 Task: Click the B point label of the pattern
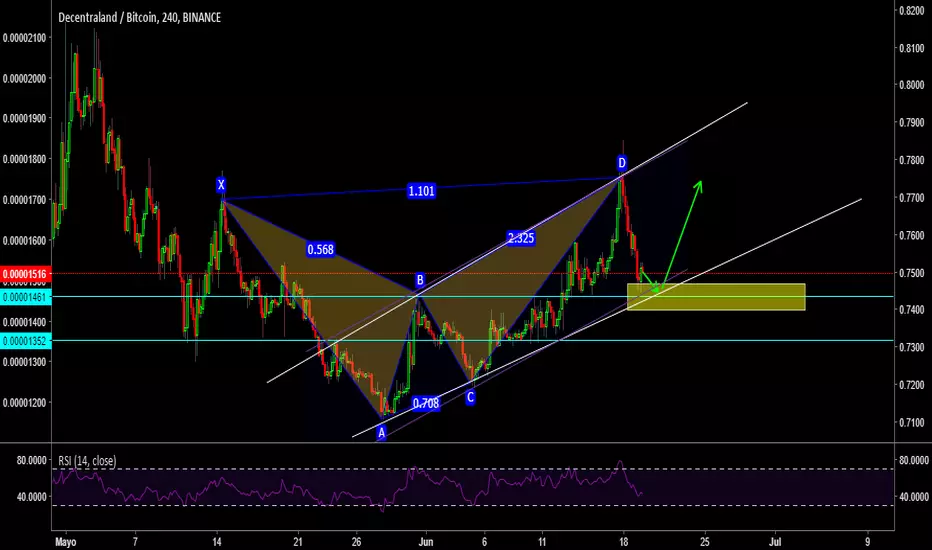pos(420,280)
